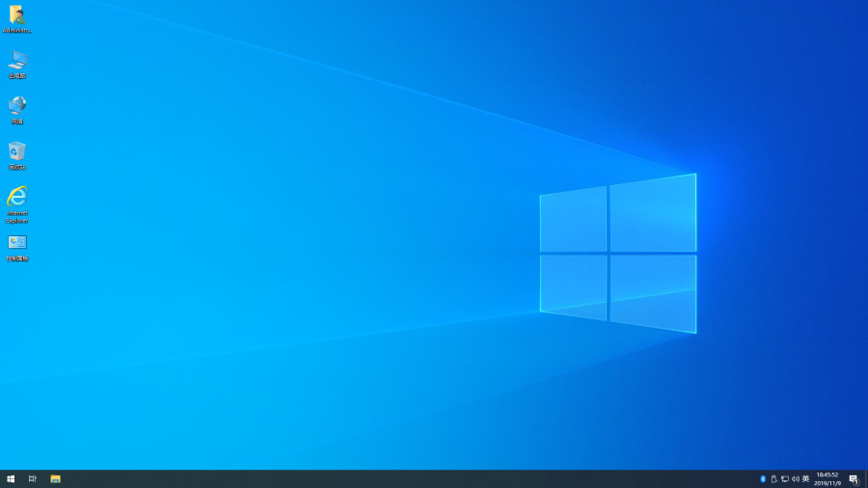Select the Network desktop icon
The height and width of the screenshot is (488, 868).
17,110
